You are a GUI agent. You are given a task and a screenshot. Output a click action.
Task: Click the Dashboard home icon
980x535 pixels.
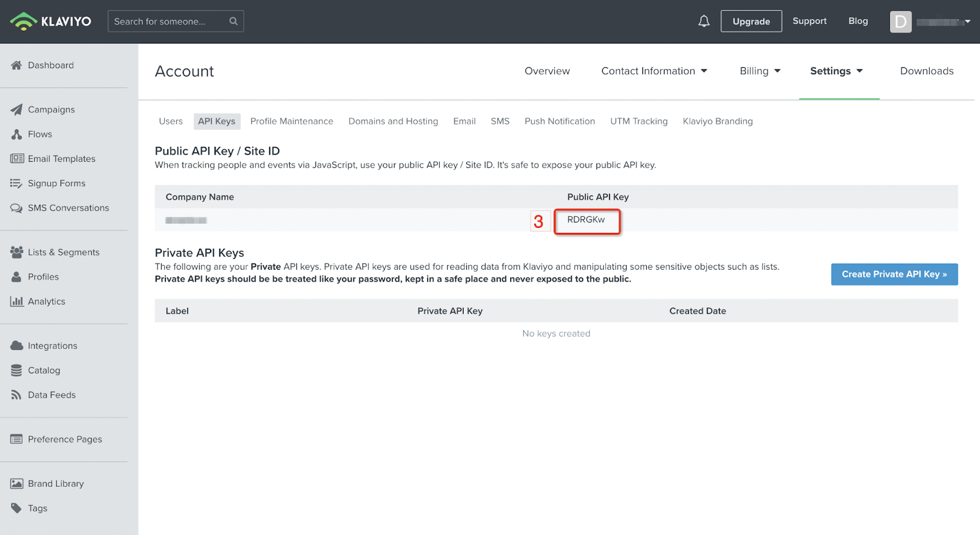(x=17, y=65)
